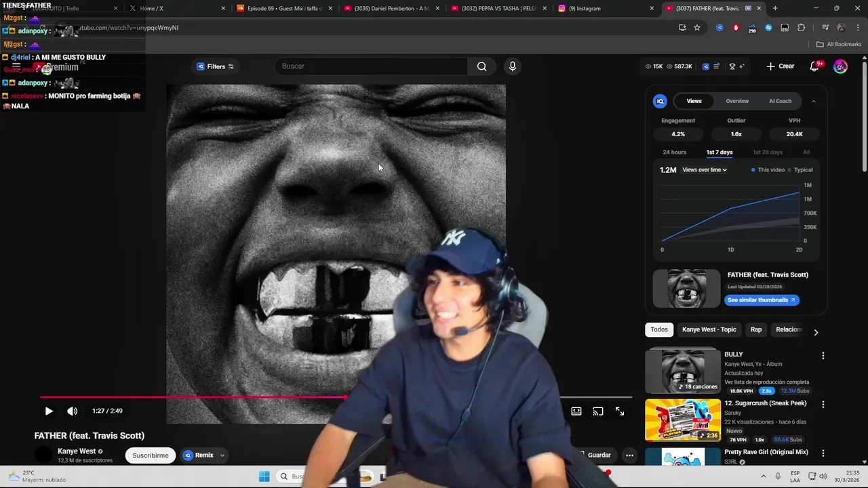Screen dimensions: 868x488
Task: Focus the Buscar search field
Action: 371,66
